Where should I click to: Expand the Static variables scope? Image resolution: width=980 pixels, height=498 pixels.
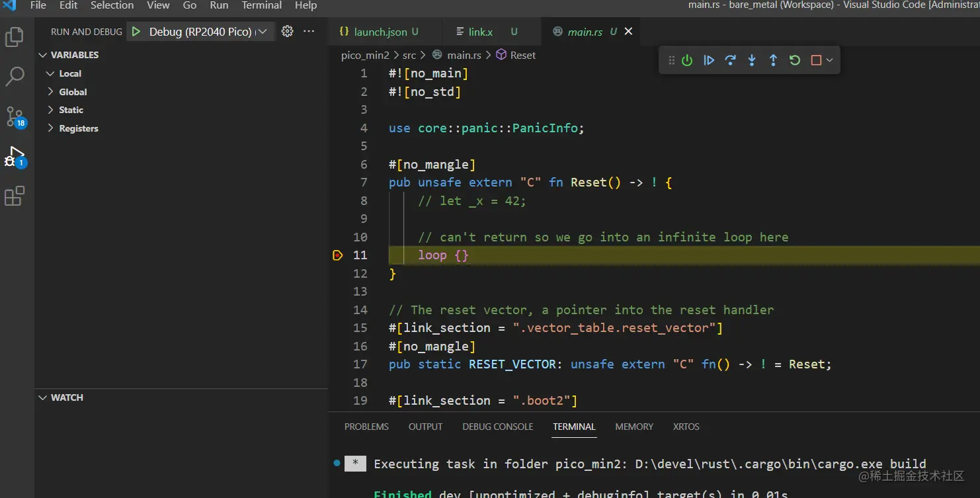(51, 110)
